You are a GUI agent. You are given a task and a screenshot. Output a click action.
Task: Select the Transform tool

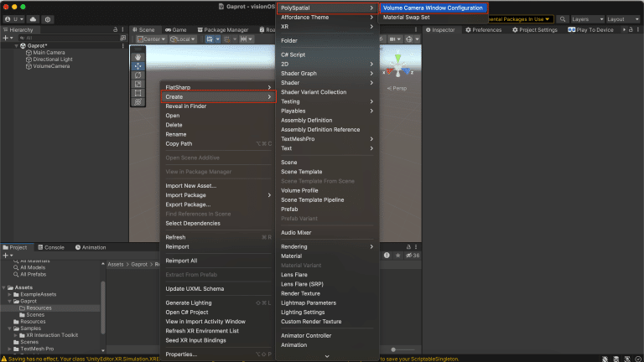coord(138,101)
